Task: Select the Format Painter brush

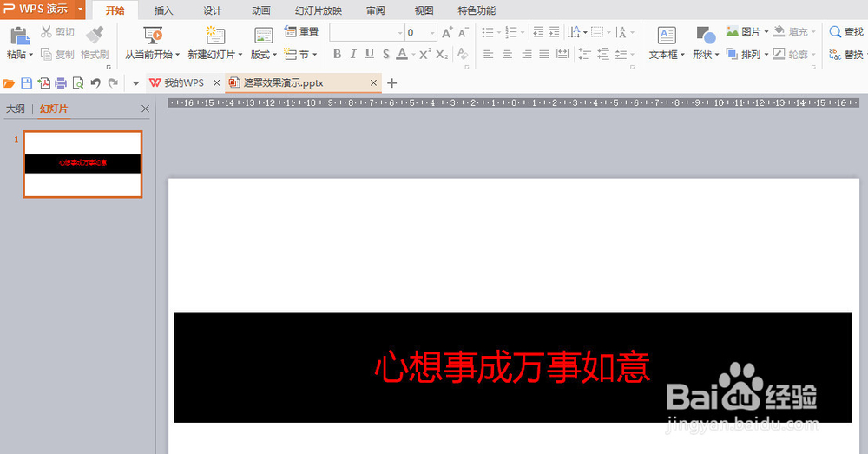Action: click(x=95, y=35)
